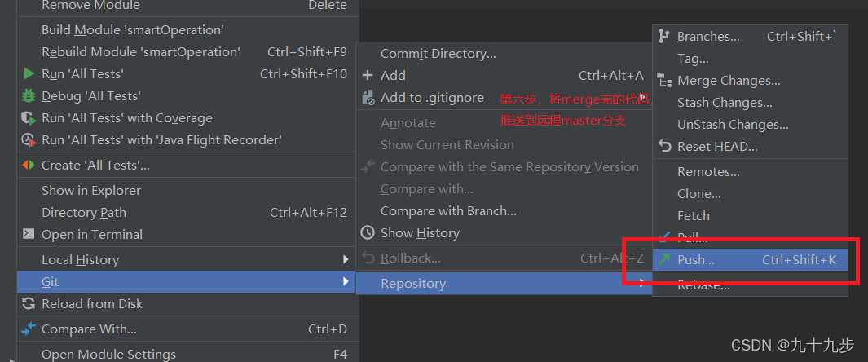Image resolution: width=868 pixels, height=362 pixels.
Task: Select Stash Changes...
Action: coord(750,103)
